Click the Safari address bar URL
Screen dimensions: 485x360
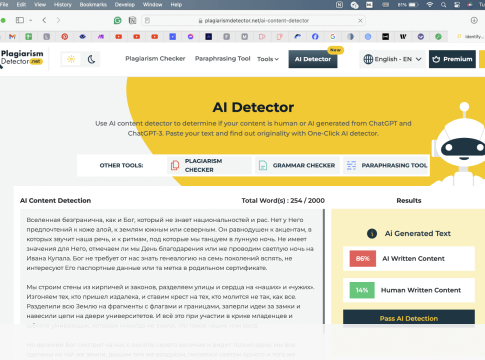point(256,21)
